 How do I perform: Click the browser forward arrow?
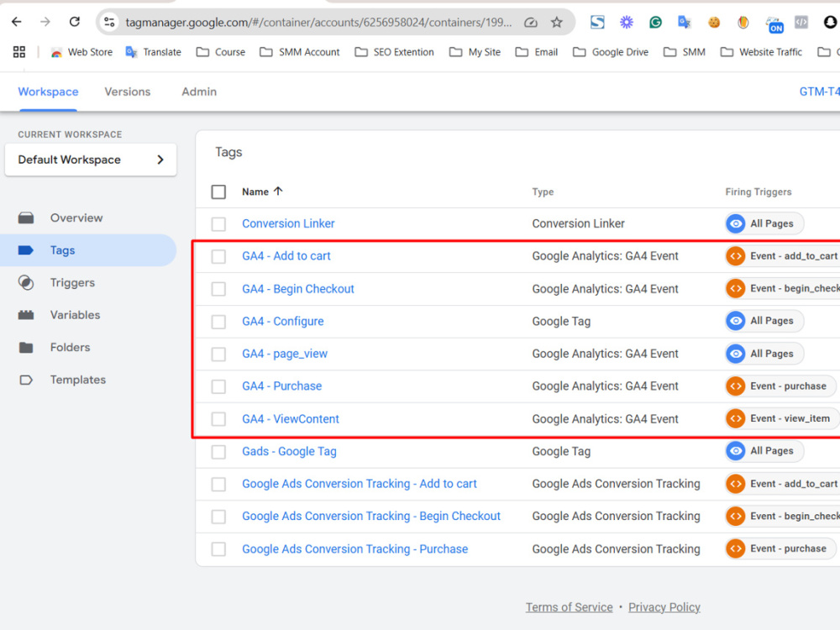pos(45,22)
